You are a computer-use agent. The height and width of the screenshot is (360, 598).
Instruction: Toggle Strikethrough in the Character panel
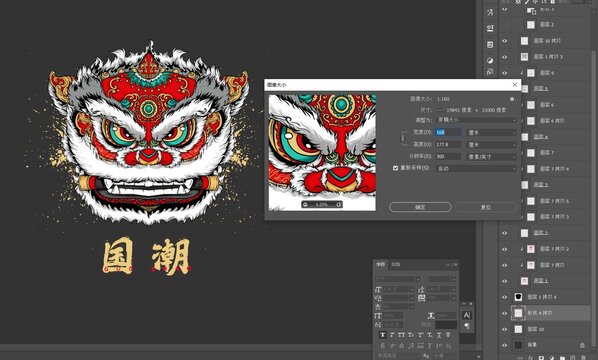(x=448, y=335)
